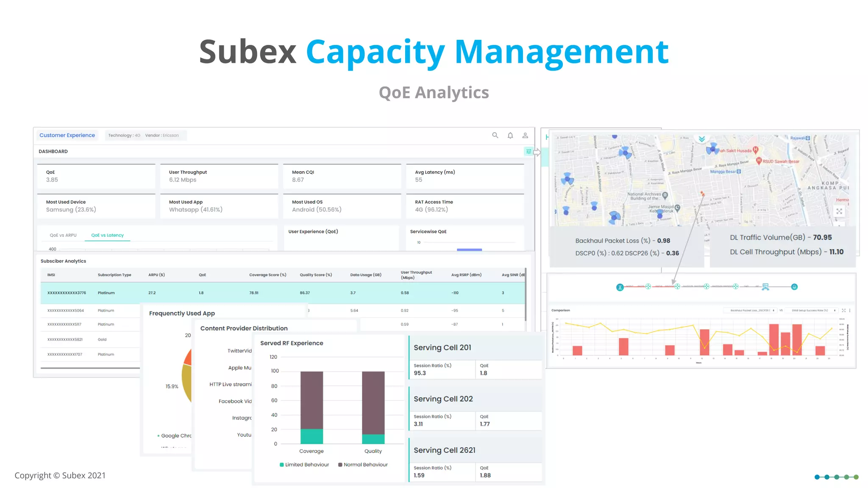Click the Sakit Husada hospital pin
This screenshot has width=868, height=488.
click(755, 150)
